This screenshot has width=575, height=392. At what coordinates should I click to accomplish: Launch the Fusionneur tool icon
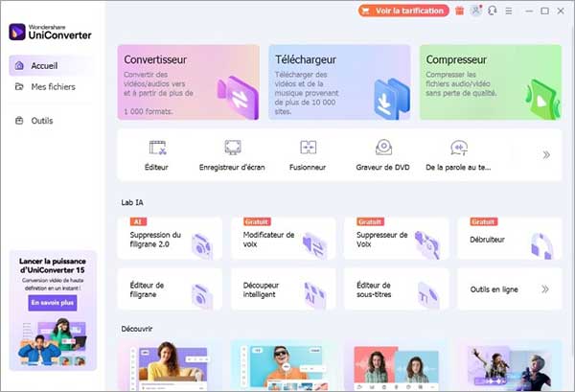[x=308, y=148]
